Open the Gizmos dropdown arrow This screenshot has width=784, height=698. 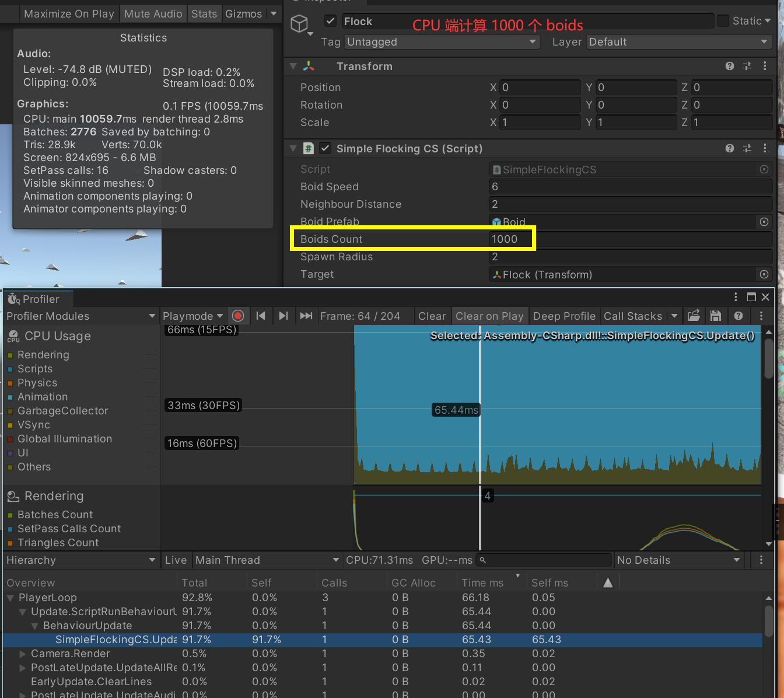click(274, 13)
